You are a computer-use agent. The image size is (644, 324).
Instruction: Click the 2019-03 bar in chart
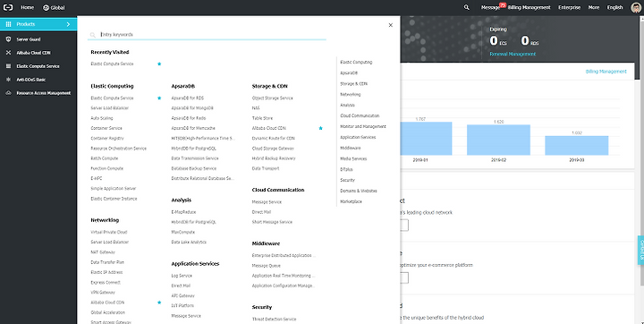click(x=577, y=146)
